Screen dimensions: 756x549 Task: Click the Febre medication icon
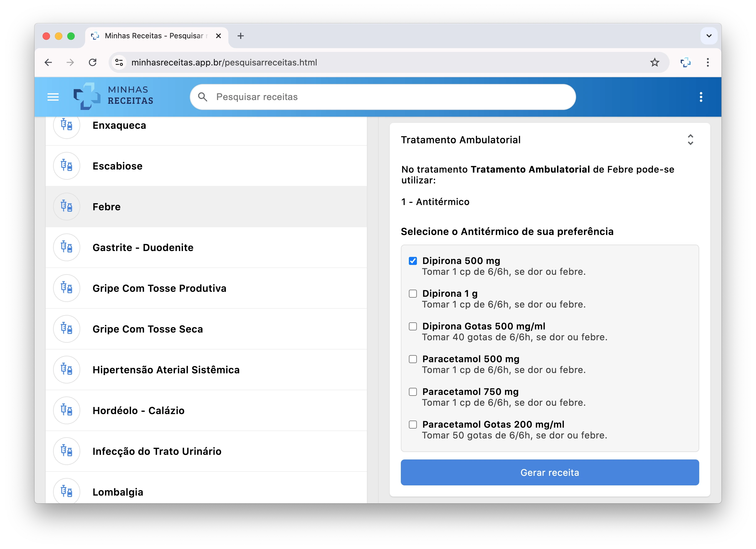(x=66, y=207)
